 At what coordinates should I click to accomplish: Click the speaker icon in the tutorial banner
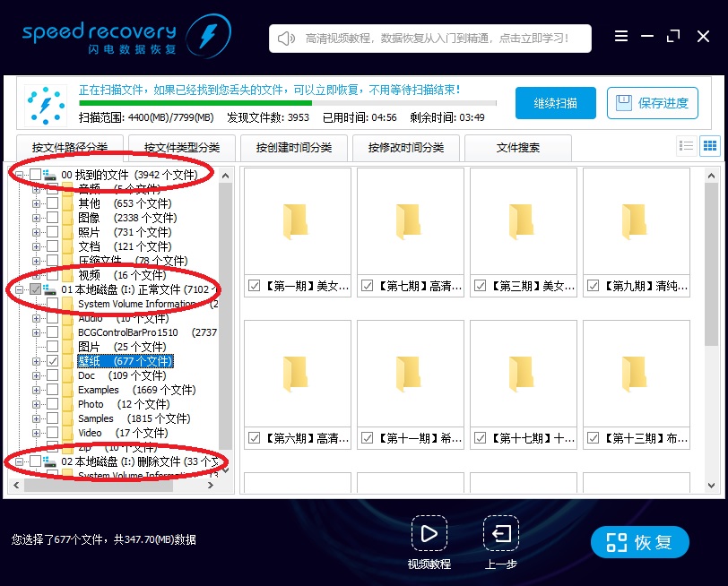284,38
